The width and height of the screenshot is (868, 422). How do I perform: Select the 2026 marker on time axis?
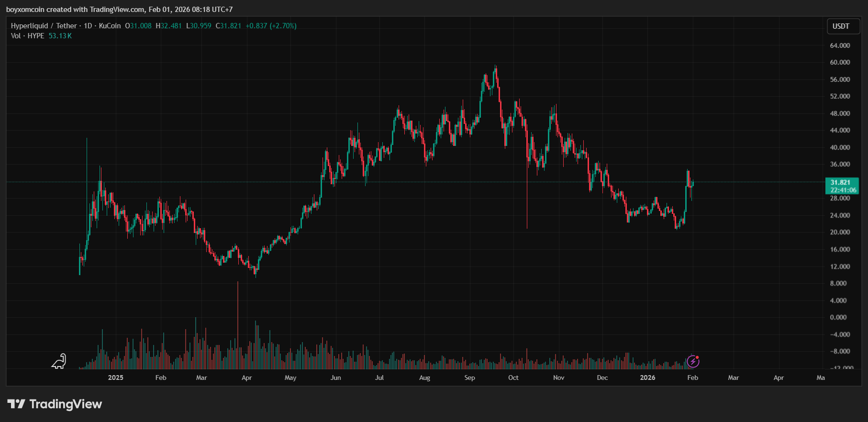click(647, 378)
